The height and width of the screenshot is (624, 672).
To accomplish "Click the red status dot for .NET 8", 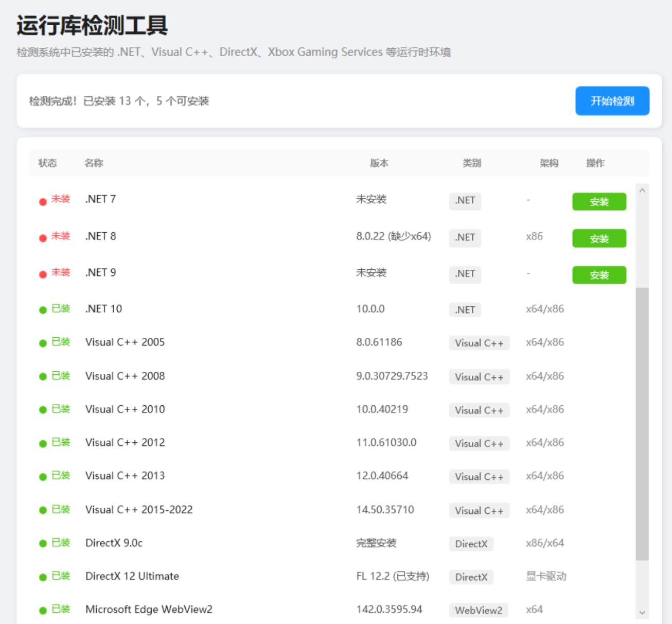I will click(43, 238).
